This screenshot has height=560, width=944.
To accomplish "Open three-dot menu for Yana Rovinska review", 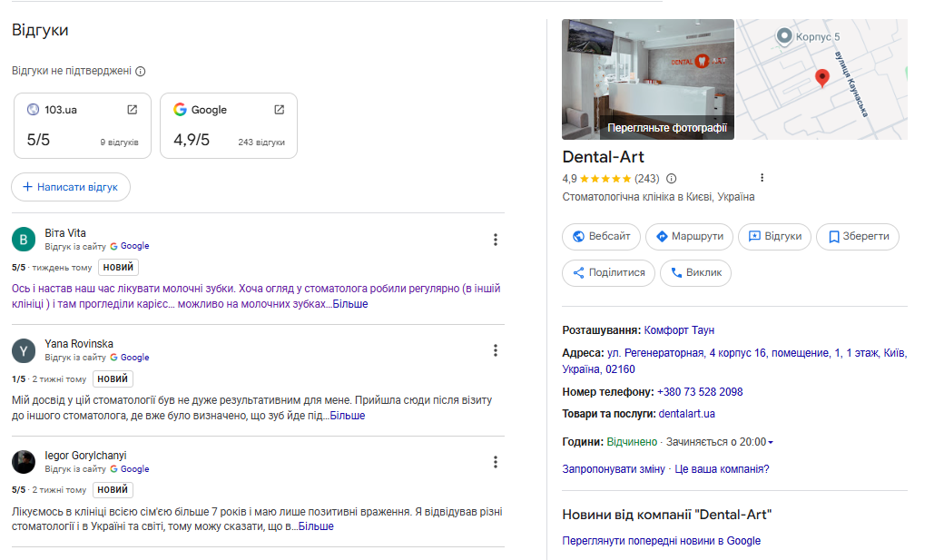I will point(496,350).
